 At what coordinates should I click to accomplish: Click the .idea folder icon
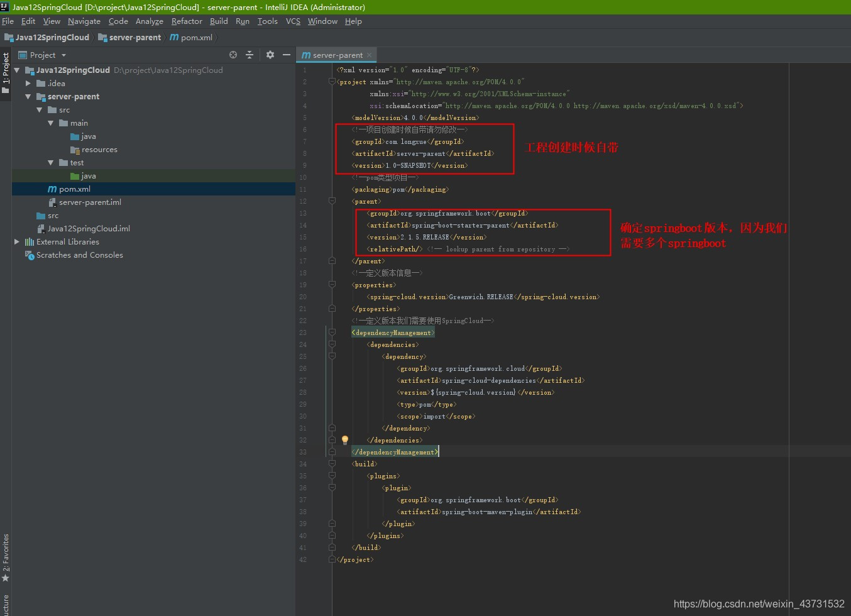click(41, 84)
